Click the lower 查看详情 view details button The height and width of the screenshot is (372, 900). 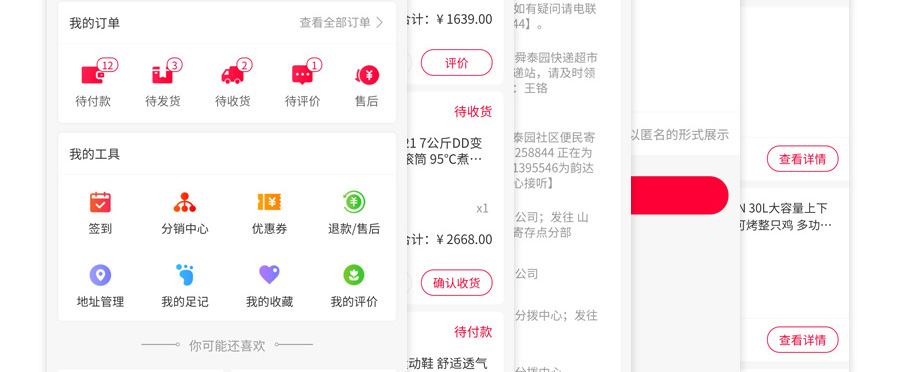(x=802, y=340)
